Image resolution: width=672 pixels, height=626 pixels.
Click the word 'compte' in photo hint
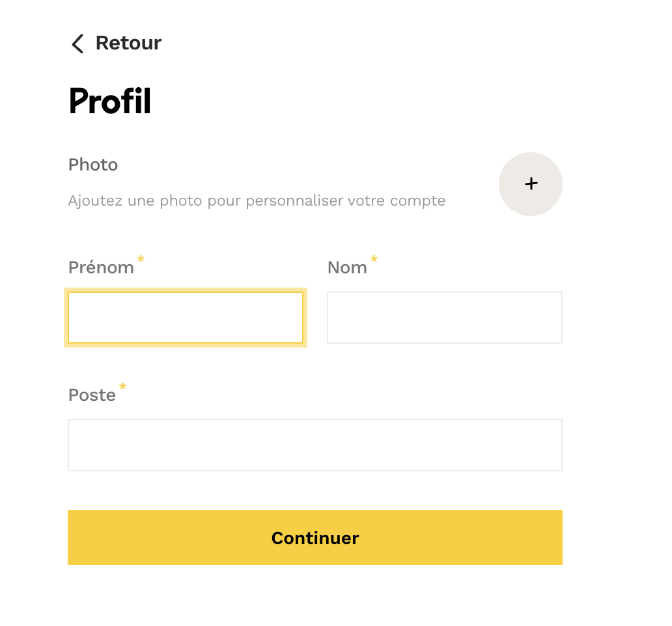click(417, 200)
